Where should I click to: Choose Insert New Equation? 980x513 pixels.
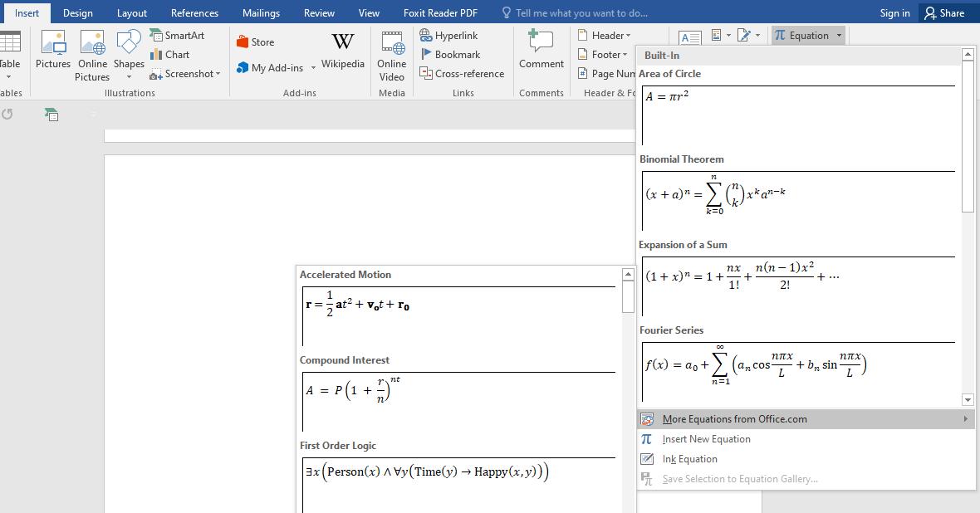[x=706, y=439]
